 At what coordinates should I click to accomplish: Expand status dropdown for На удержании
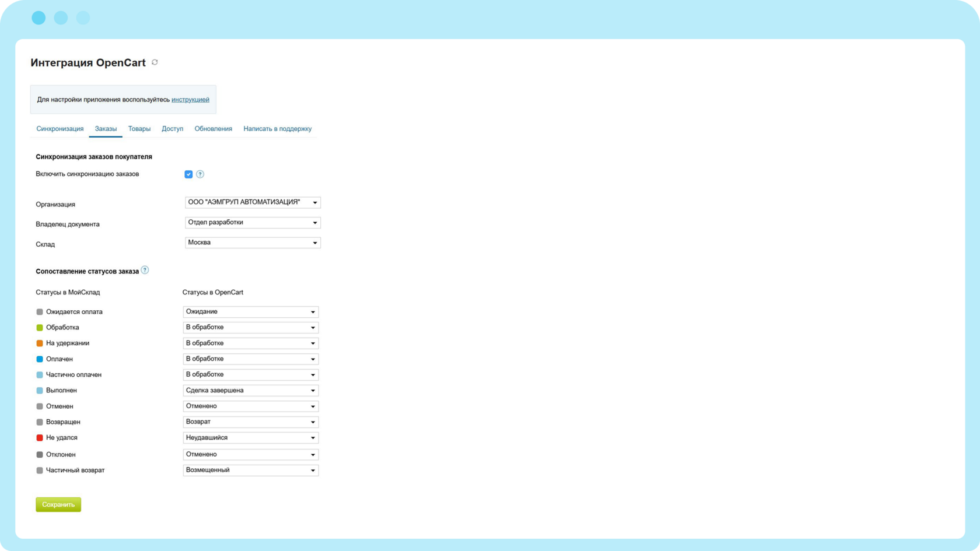251,343
